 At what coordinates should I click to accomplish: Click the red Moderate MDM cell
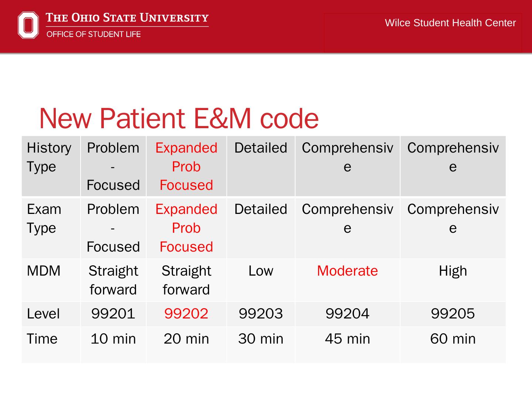tap(347, 271)
